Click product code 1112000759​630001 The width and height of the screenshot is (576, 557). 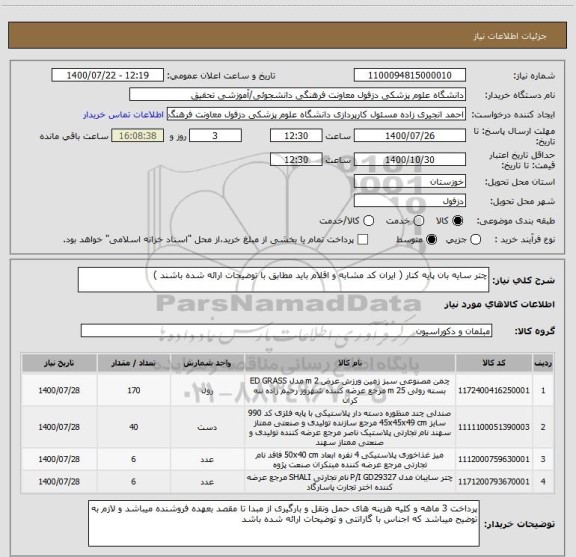coord(494,459)
